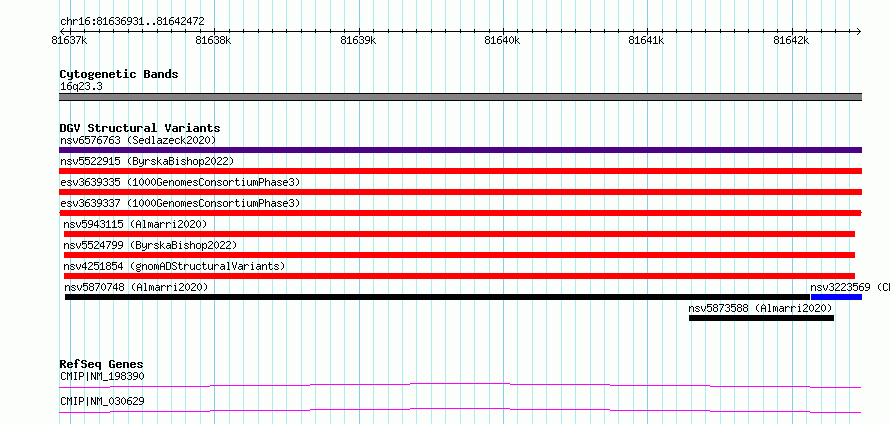The width and height of the screenshot is (890, 424).
Task: Select the magenta CMIP NM_030629 transcript line
Action: click(x=460, y=410)
